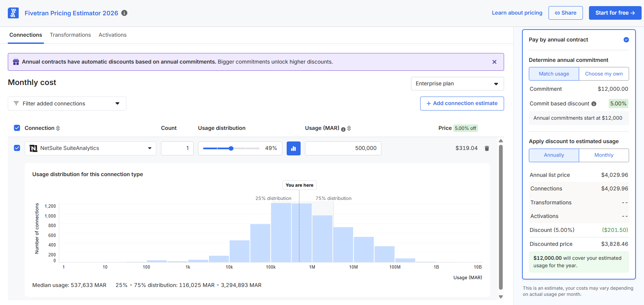Click the You are here chart marker
The width and height of the screenshot is (644, 305).
coord(300,185)
